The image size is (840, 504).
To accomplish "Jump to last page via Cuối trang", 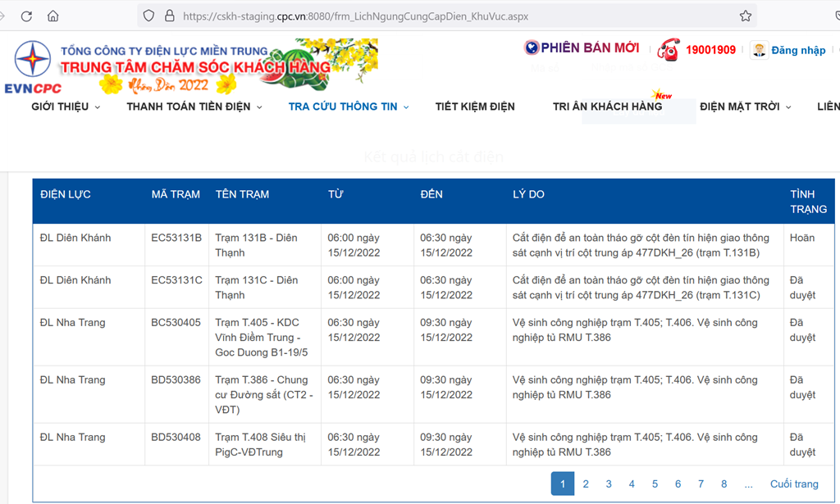I will 793,484.
